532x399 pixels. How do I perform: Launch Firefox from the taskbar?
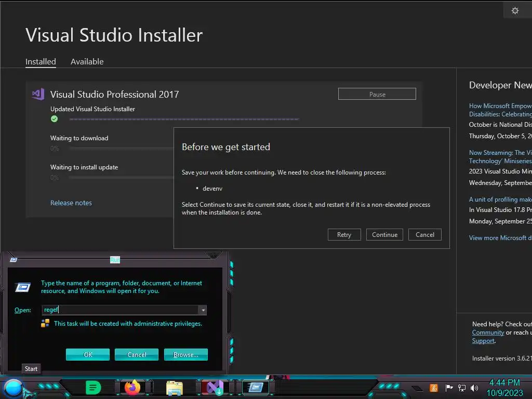click(x=132, y=388)
